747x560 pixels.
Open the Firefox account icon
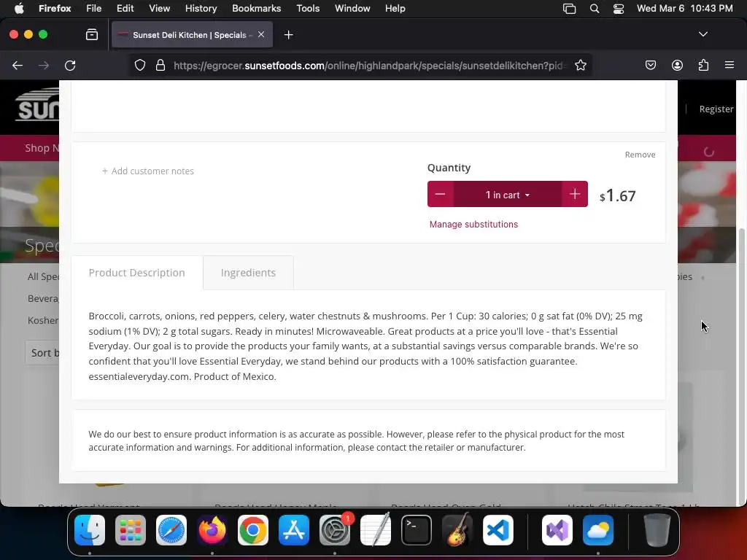[677, 65]
